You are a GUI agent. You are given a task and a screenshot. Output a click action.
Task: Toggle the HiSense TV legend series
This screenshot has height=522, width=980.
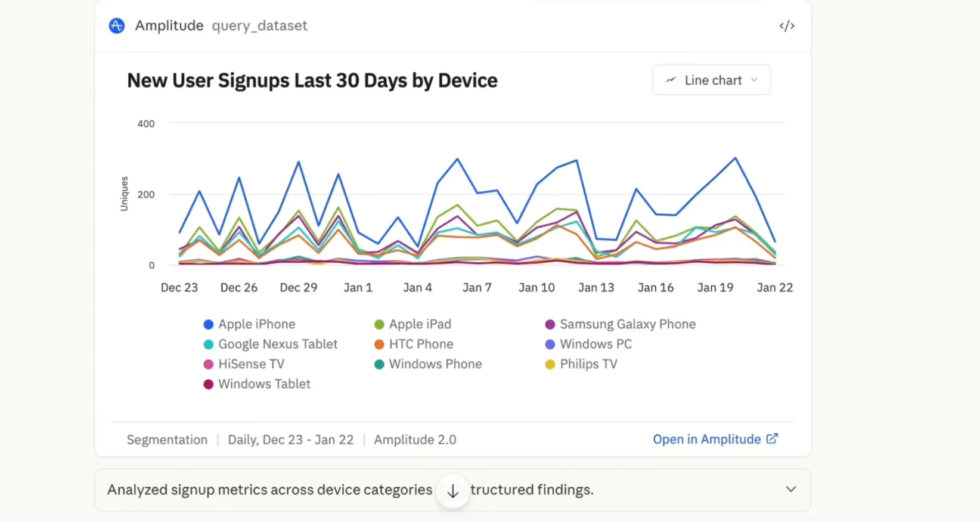click(244, 364)
